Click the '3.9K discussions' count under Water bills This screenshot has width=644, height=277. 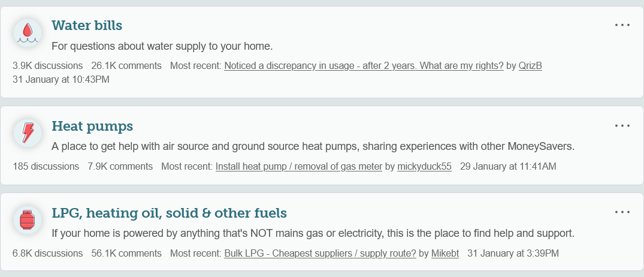click(48, 66)
